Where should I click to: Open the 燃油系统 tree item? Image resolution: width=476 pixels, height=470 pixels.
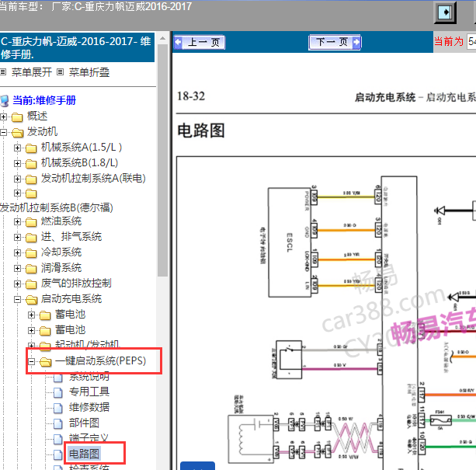point(61,221)
